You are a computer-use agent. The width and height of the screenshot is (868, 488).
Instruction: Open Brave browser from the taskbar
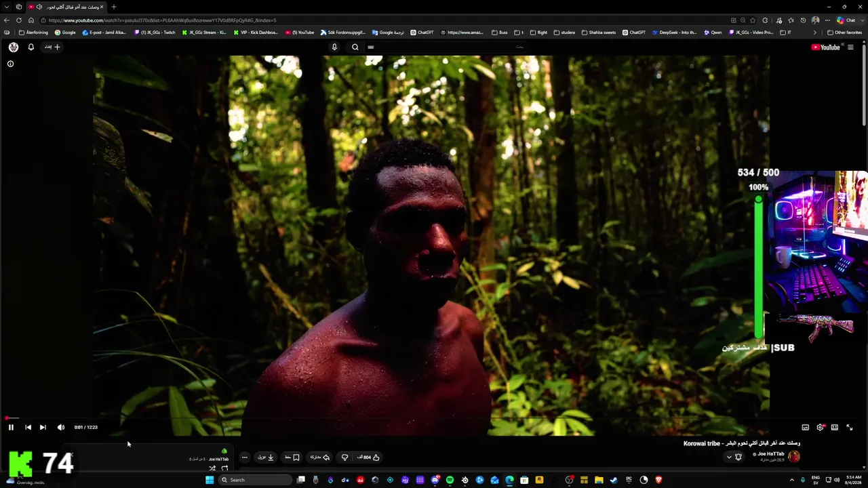click(658, 480)
